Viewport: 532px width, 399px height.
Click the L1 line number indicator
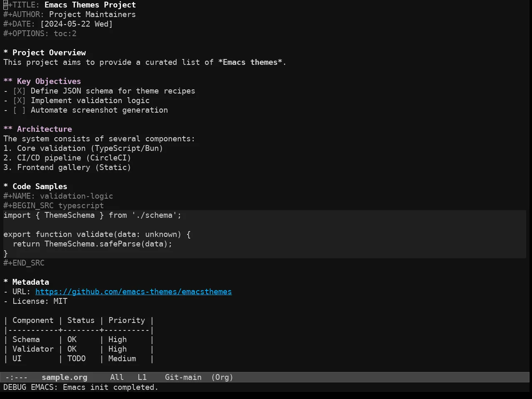[x=142, y=377]
